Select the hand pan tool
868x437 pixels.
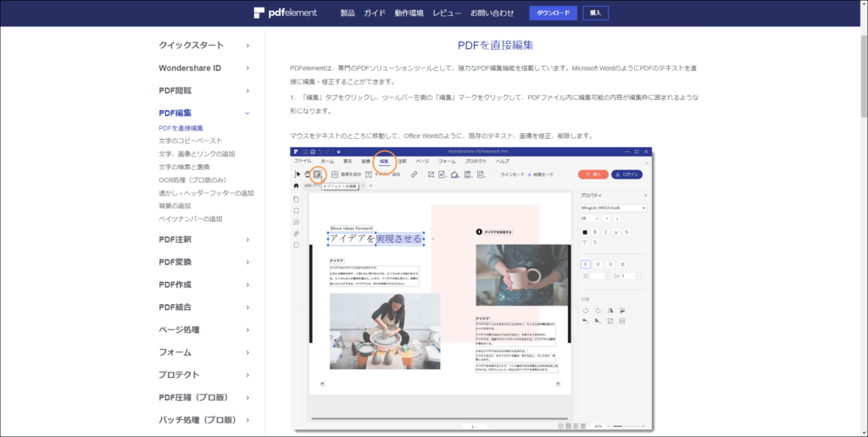coord(307,174)
